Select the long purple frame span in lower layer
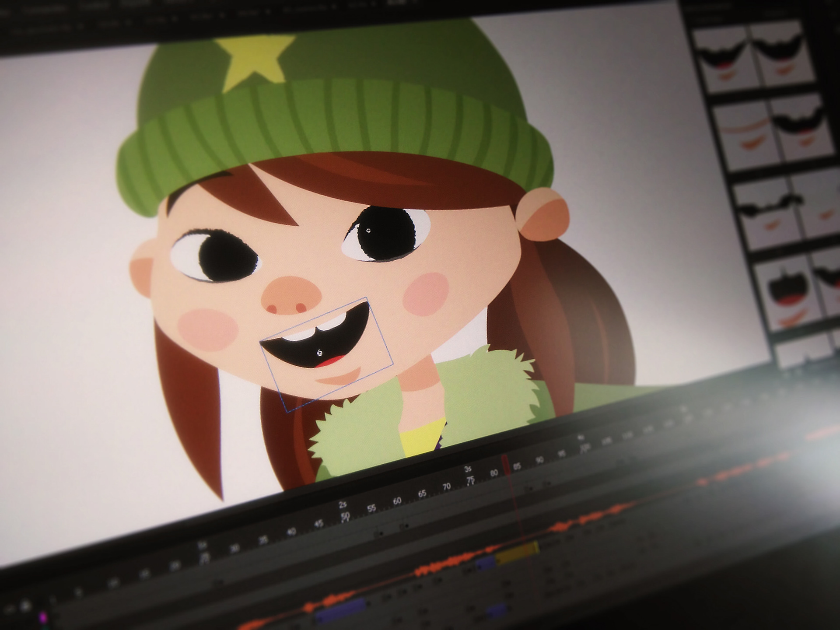The width and height of the screenshot is (840, 630). 340,610
